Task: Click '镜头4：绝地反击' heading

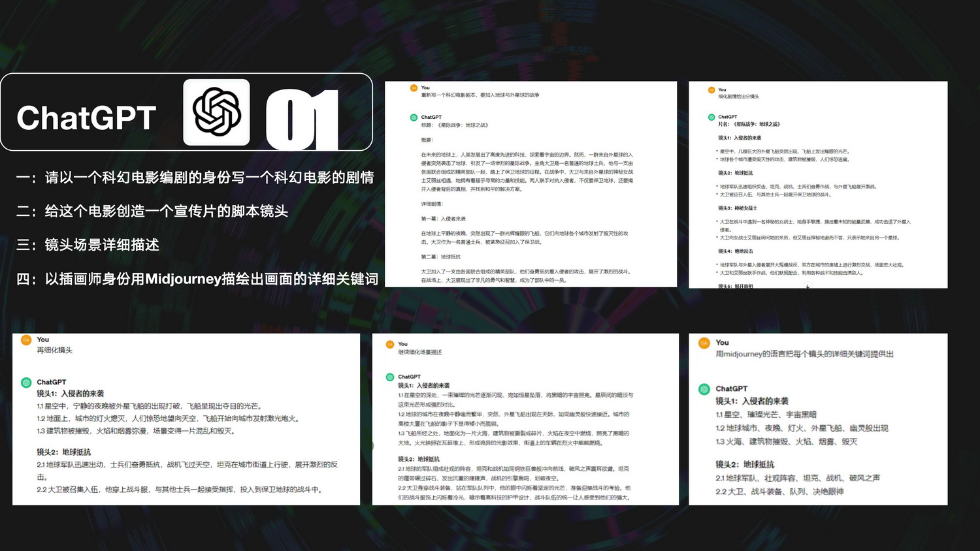Action: pyautogui.click(x=736, y=251)
